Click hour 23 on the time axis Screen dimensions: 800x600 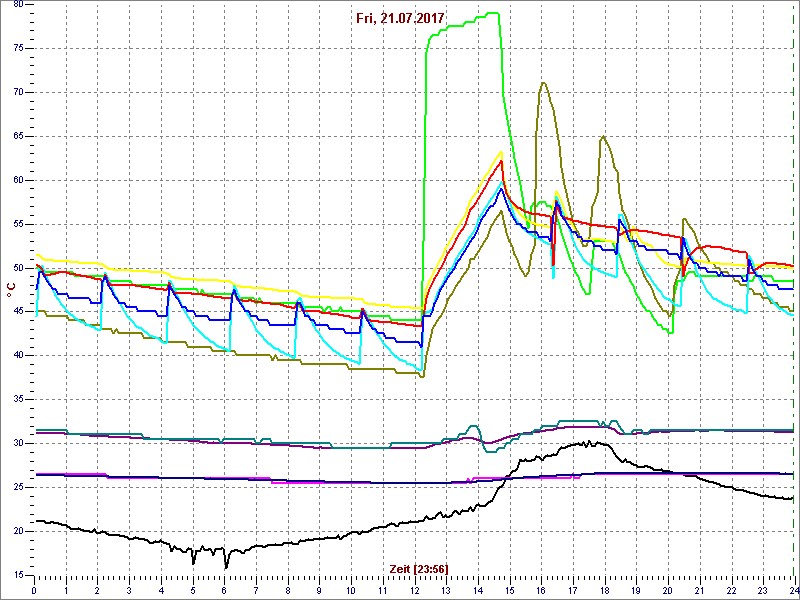pos(762,589)
